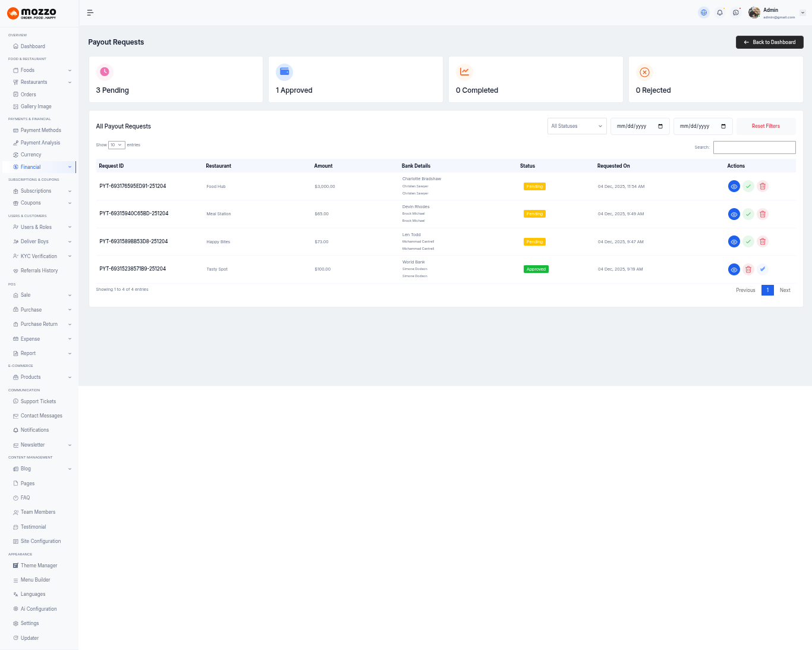
Task: Toggle the sidebar hamburger menu icon
Action: 90,12
